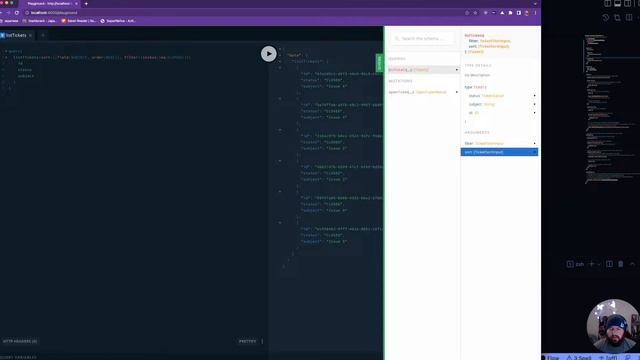Open the Dashboard bookmark

40,21
